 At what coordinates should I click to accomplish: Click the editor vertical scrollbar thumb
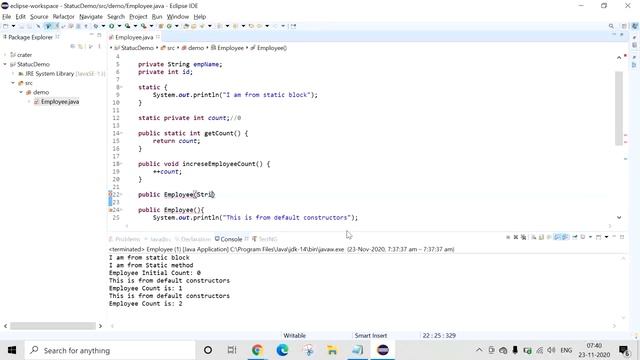click(619, 108)
